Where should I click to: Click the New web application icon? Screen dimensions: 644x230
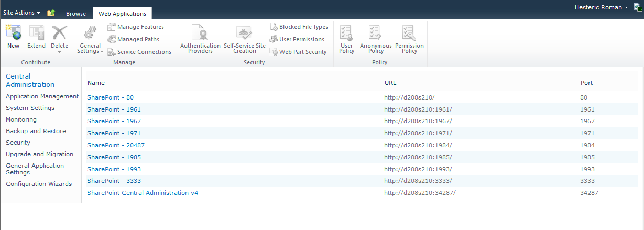coord(13,33)
